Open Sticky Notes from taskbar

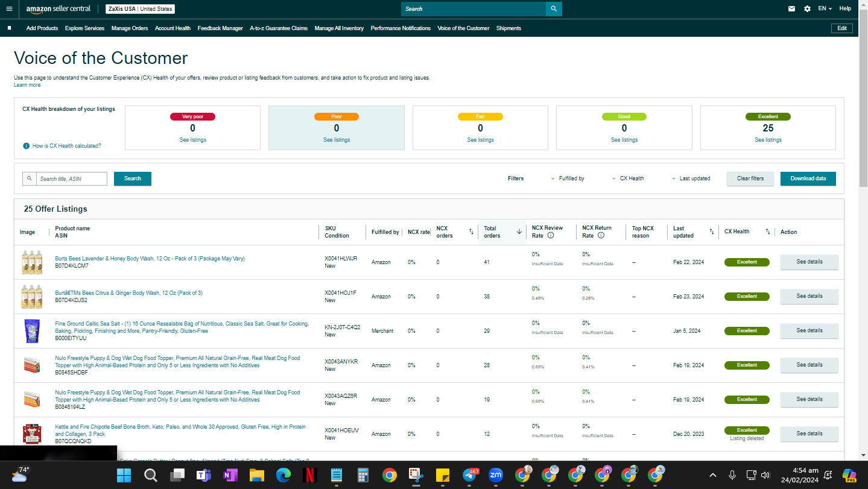pos(442,475)
